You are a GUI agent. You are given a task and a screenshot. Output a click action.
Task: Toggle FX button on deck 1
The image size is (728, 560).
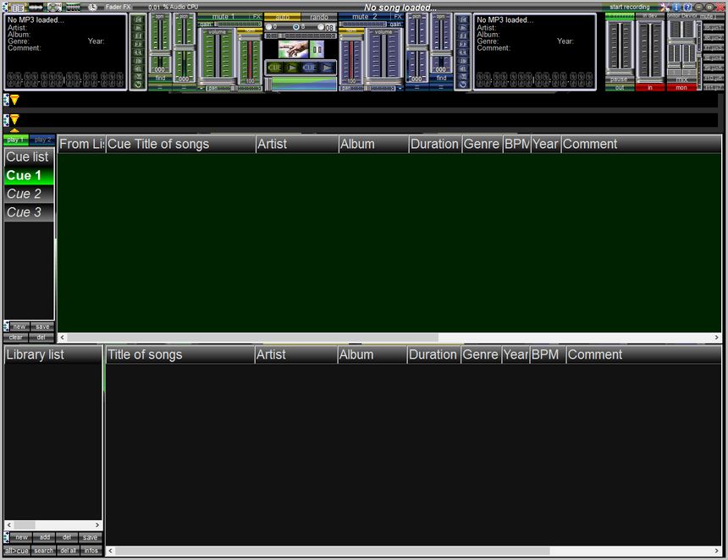256,17
